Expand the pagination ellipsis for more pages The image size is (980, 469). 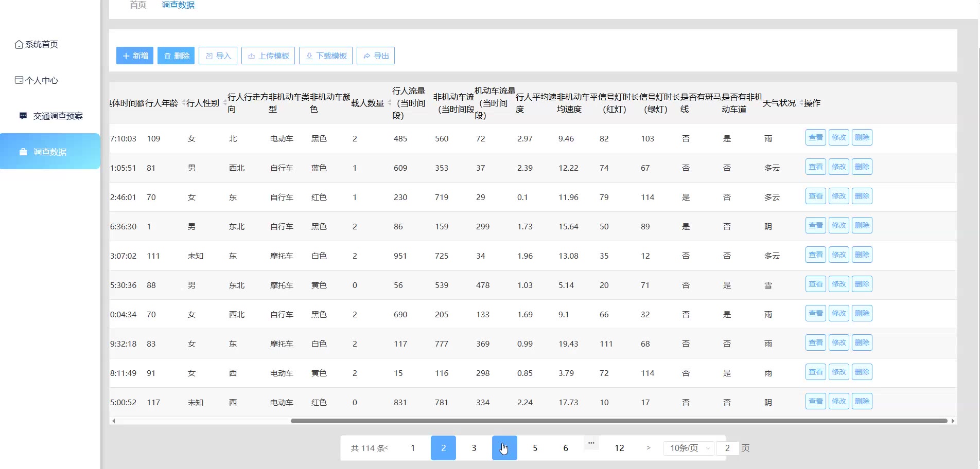click(591, 443)
